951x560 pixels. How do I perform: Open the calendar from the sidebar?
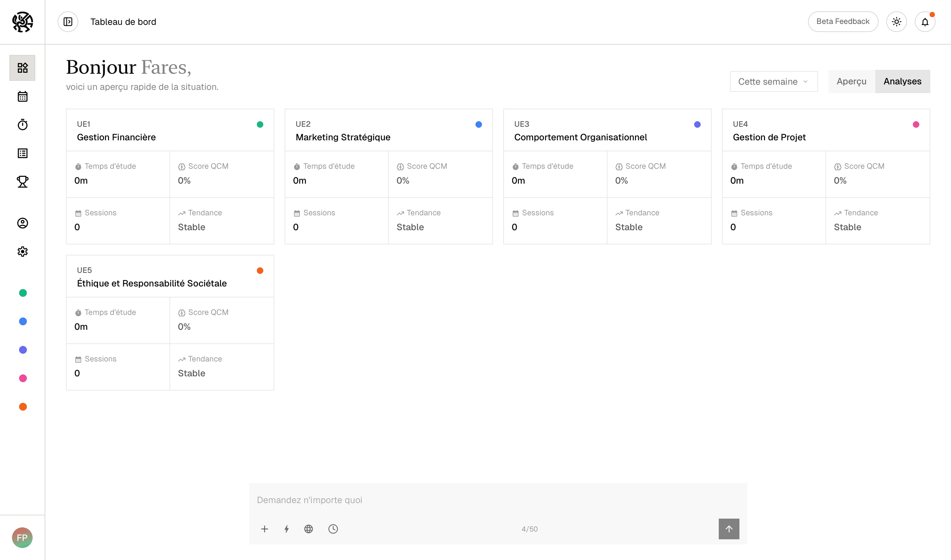point(22,96)
